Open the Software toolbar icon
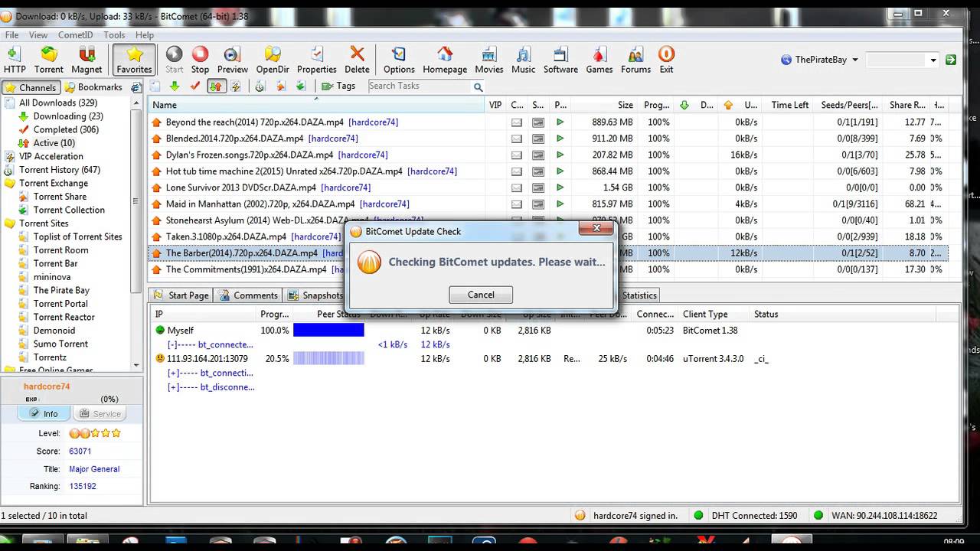980x551 pixels. (560, 60)
